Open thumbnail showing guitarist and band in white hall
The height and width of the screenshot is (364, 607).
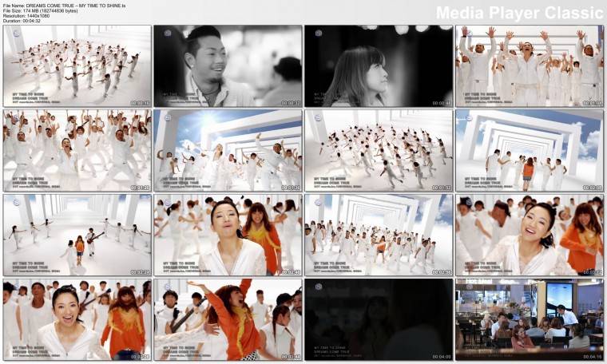coord(77,235)
